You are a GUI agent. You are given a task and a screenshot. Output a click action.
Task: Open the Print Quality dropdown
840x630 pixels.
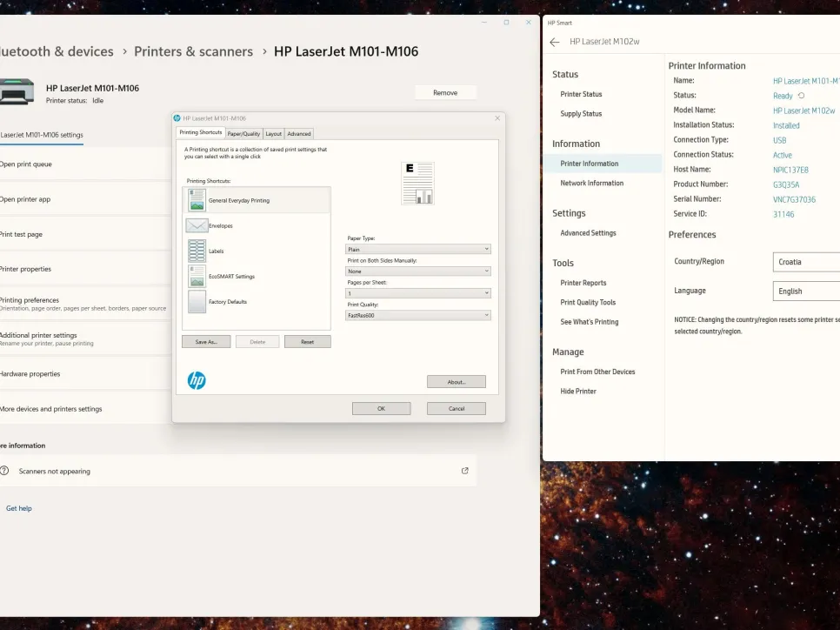click(418, 315)
